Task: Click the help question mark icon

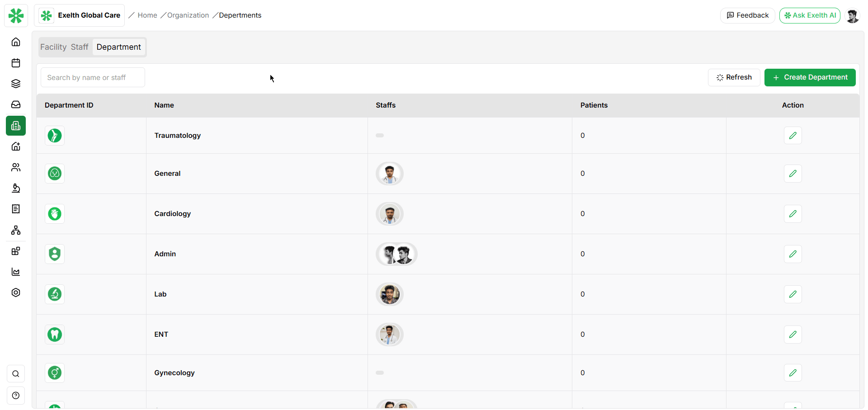Action: [16, 396]
